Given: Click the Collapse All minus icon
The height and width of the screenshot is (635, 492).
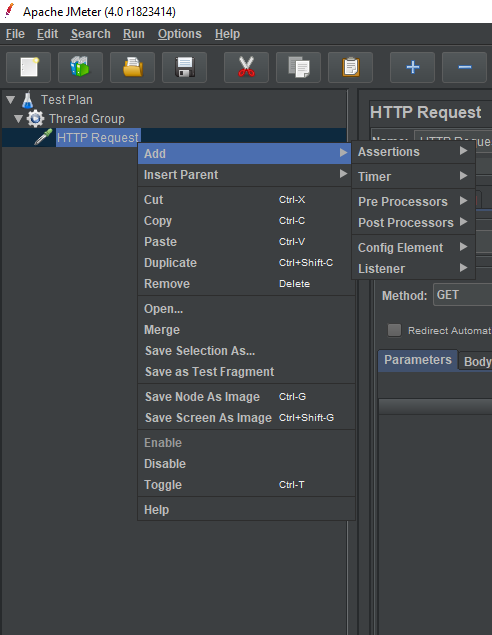Looking at the screenshot, I should 464,67.
